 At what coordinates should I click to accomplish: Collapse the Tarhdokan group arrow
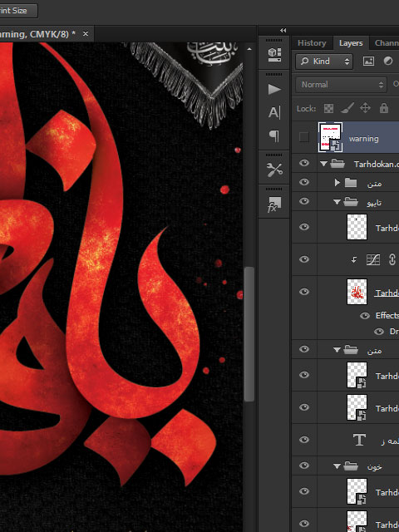pos(323,165)
